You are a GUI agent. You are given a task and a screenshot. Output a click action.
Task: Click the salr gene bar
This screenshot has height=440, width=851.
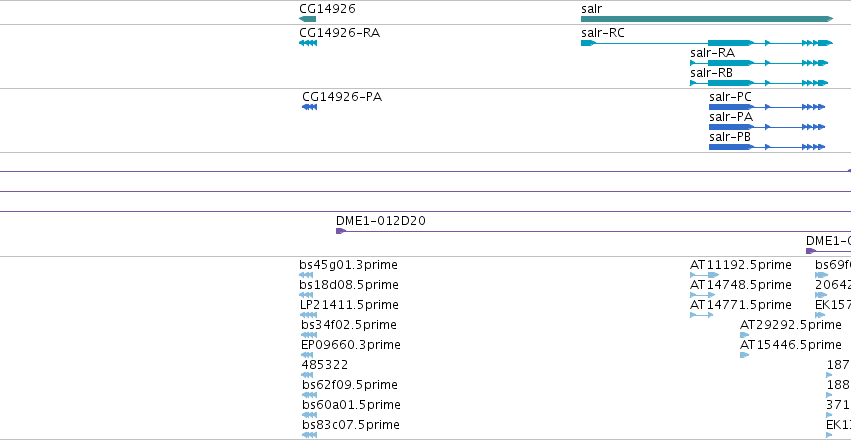[x=707, y=19]
